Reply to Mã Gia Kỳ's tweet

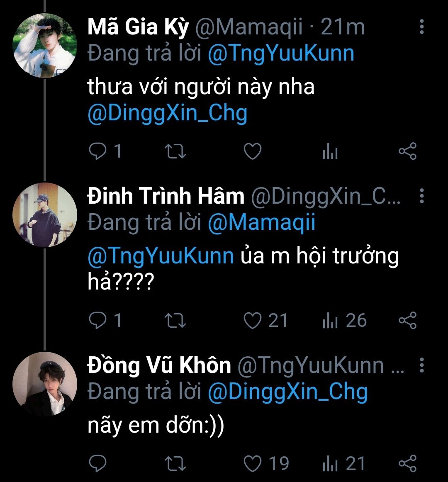(98, 151)
